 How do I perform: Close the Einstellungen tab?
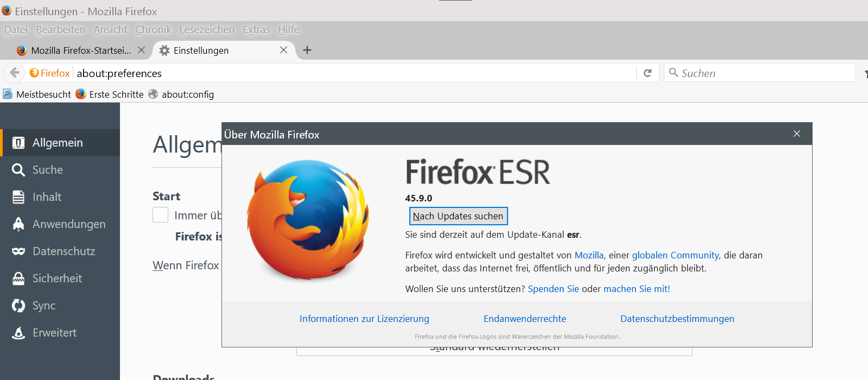click(x=283, y=50)
